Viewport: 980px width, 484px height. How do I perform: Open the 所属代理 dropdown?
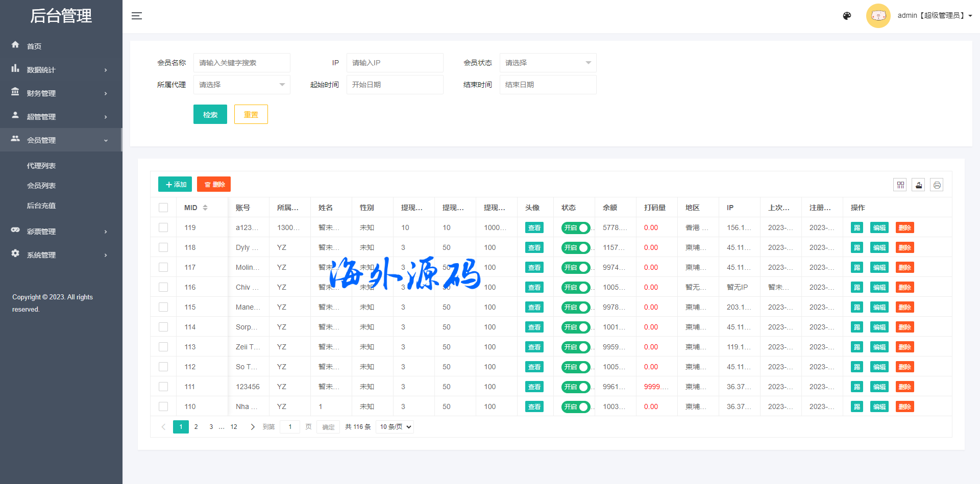(241, 85)
